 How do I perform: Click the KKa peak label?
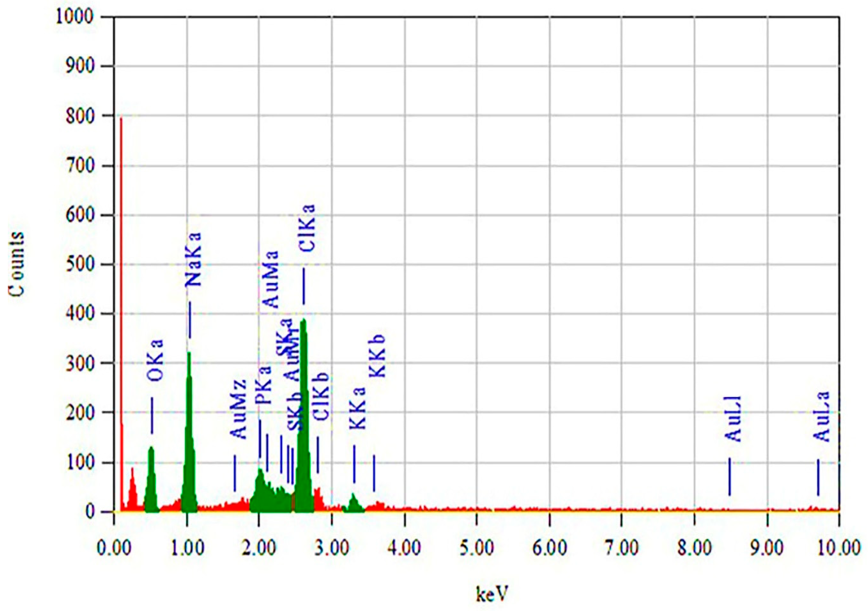point(357,408)
